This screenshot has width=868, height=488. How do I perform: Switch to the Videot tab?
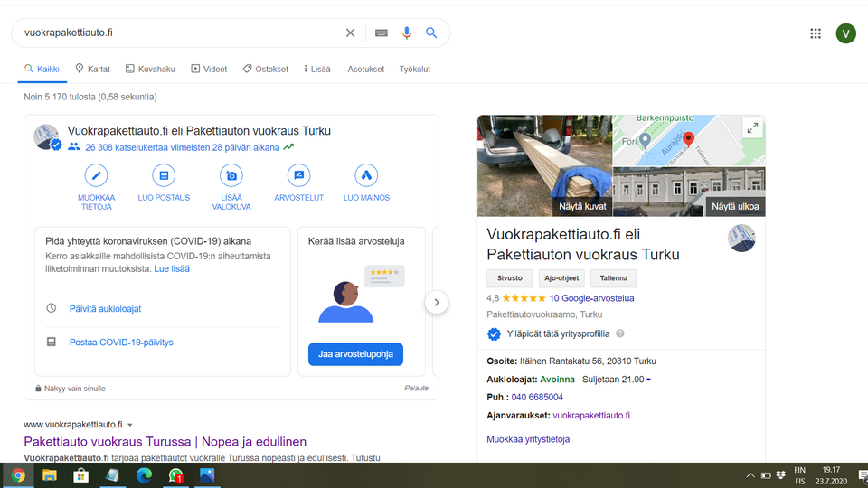point(209,70)
